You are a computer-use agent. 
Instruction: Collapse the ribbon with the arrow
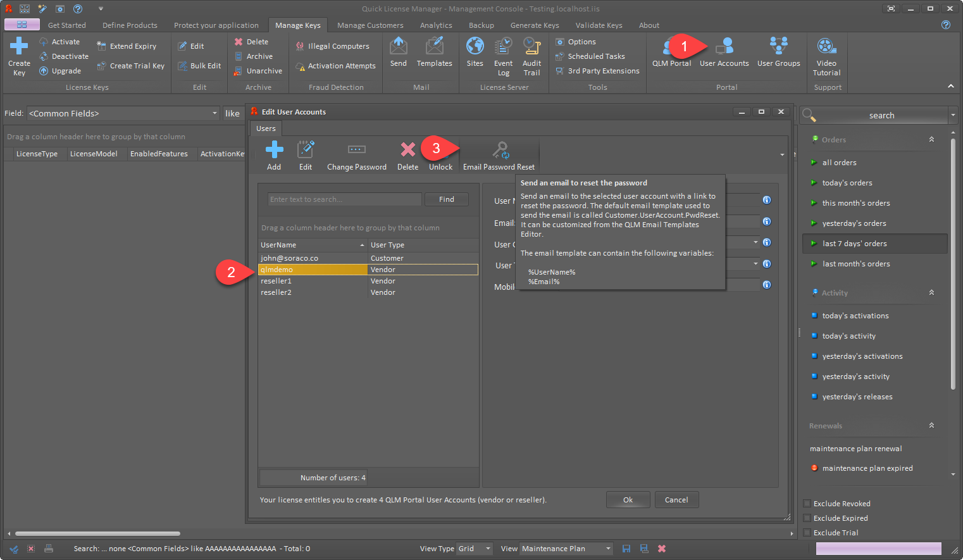[950, 86]
